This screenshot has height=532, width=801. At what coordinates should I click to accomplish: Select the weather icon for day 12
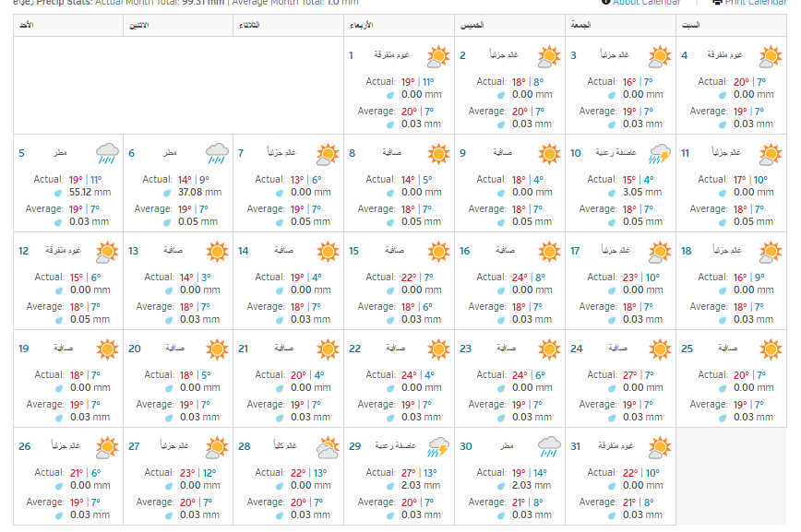click(107, 252)
